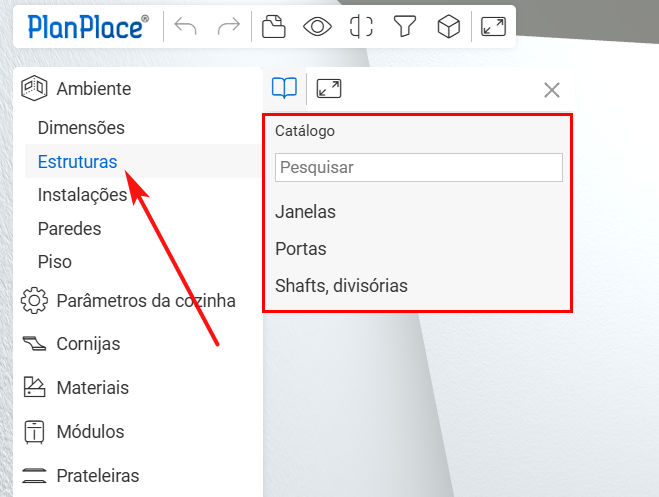
Task: Close the catalog panel
Action: (x=551, y=90)
